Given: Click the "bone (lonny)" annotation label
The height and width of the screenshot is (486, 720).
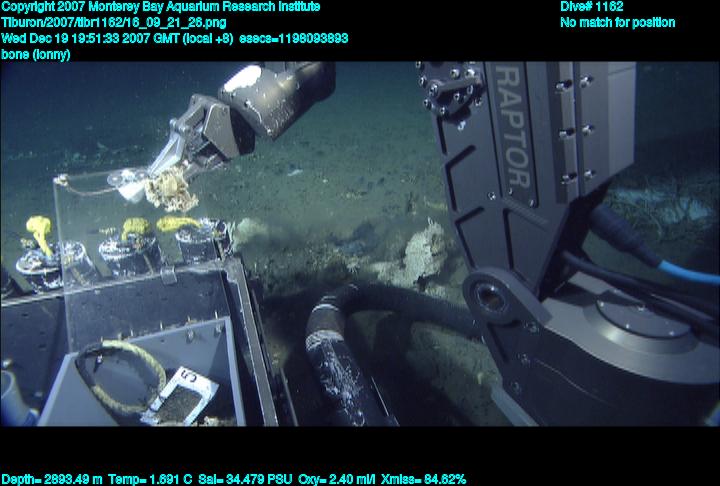Looking at the screenshot, I should [36, 54].
